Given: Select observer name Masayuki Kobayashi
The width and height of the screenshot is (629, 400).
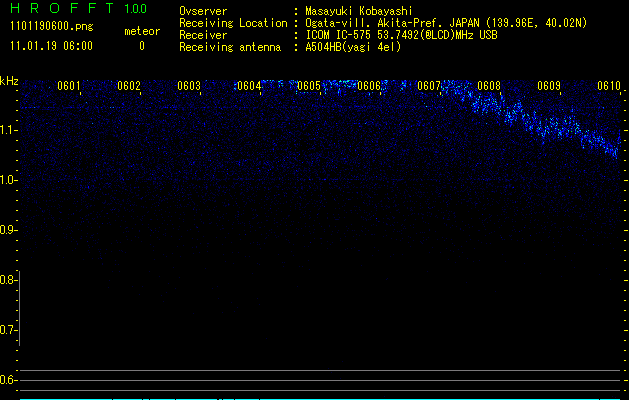Looking at the screenshot, I should tap(359, 11).
